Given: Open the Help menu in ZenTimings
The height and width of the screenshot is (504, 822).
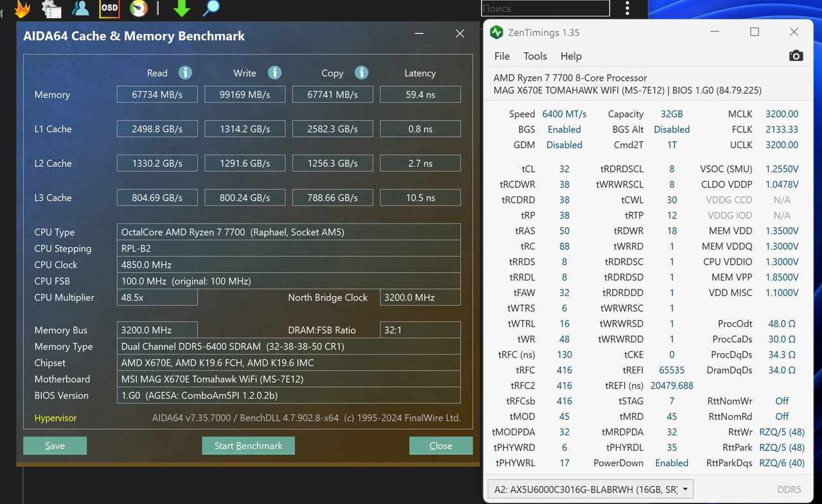Looking at the screenshot, I should coord(571,56).
